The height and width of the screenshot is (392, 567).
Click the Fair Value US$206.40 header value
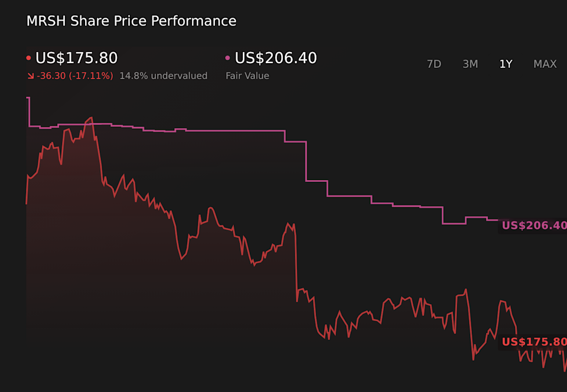[275, 58]
